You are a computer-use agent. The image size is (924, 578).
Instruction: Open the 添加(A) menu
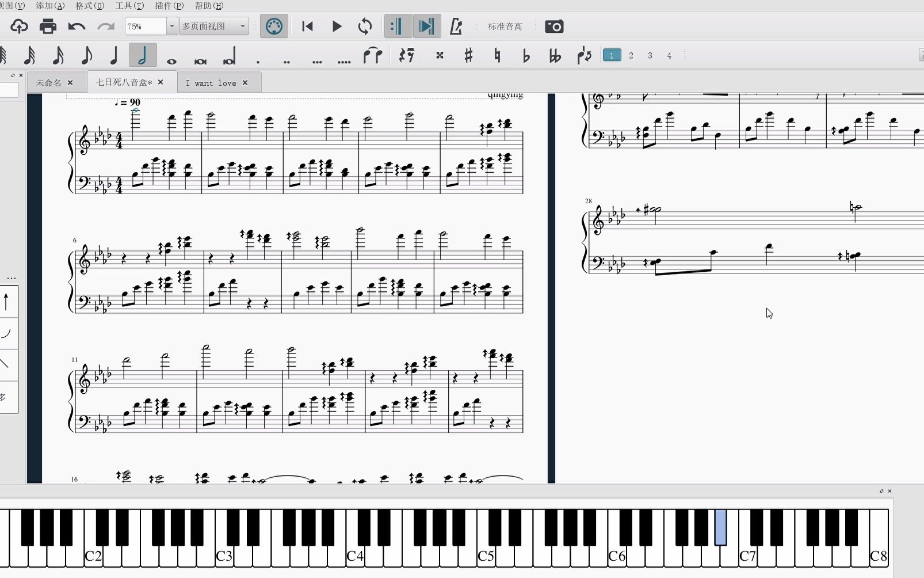[50, 6]
